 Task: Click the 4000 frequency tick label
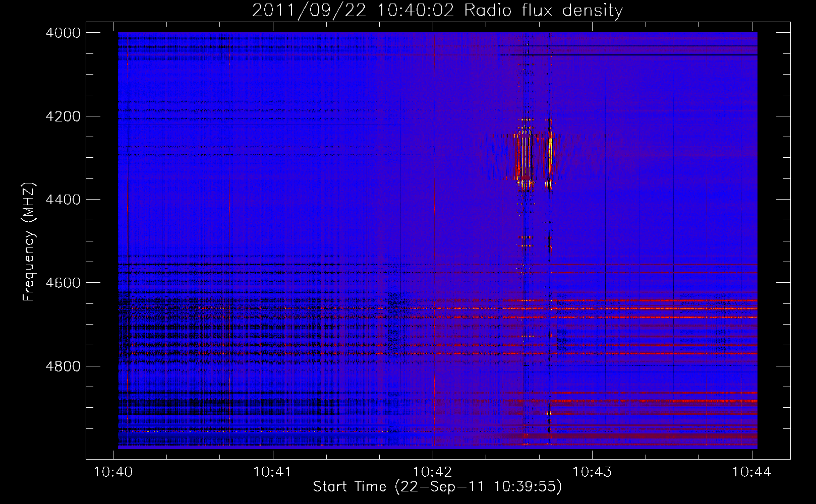click(x=63, y=33)
